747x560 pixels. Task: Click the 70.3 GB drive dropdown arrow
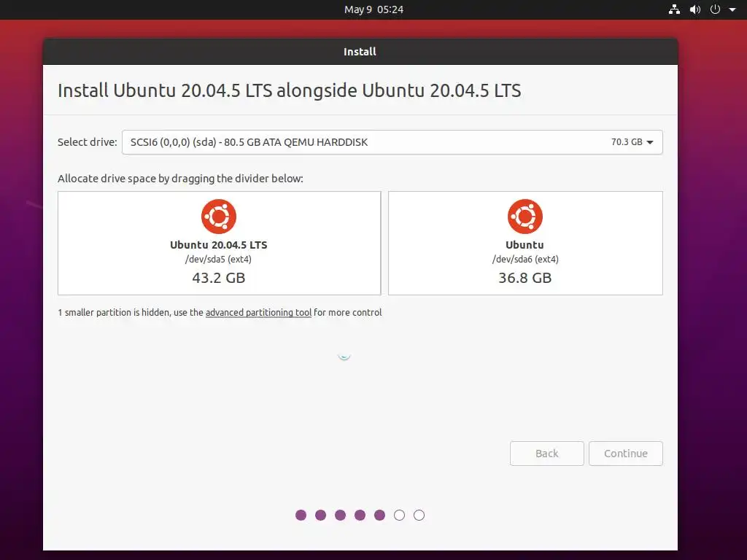coord(650,142)
